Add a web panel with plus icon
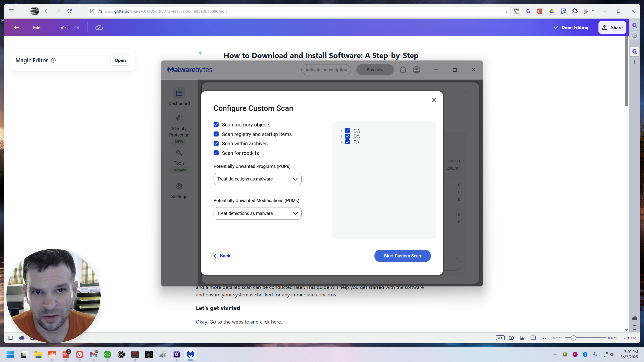644x362 pixels. point(635,62)
